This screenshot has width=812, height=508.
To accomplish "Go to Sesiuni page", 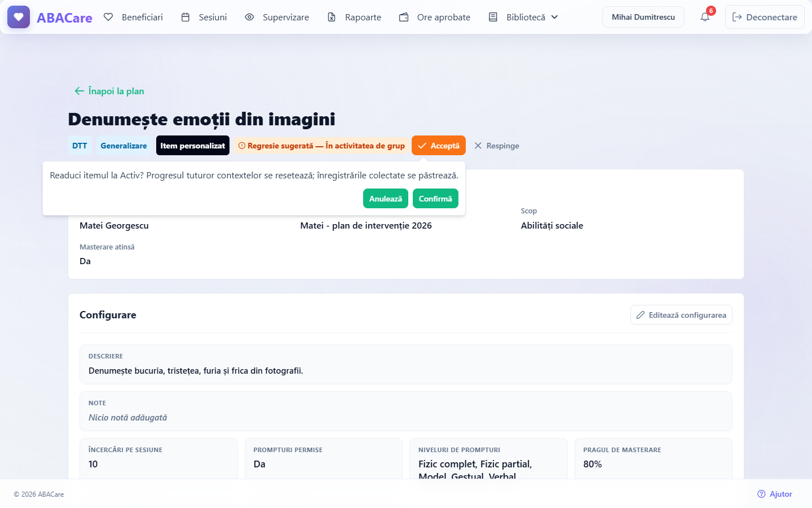I will pyautogui.click(x=204, y=17).
